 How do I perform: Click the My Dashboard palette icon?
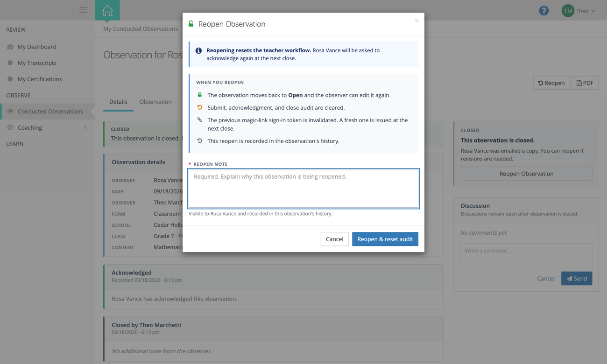pos(10,47)
